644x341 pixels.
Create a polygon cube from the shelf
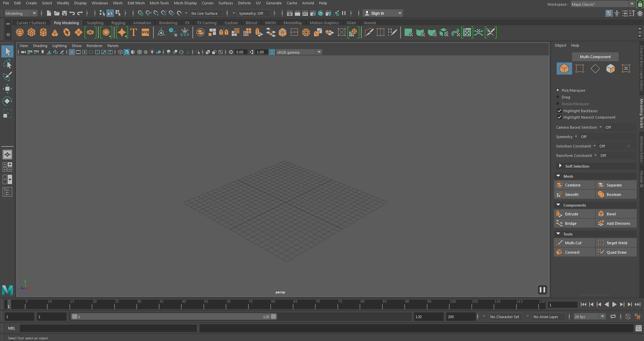tap(32, 33)
